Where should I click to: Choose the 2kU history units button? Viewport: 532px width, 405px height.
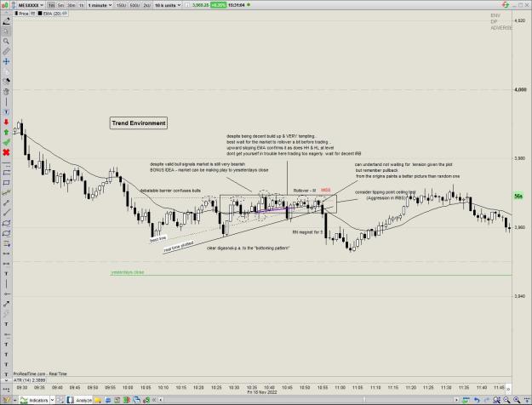coord(147,5)
